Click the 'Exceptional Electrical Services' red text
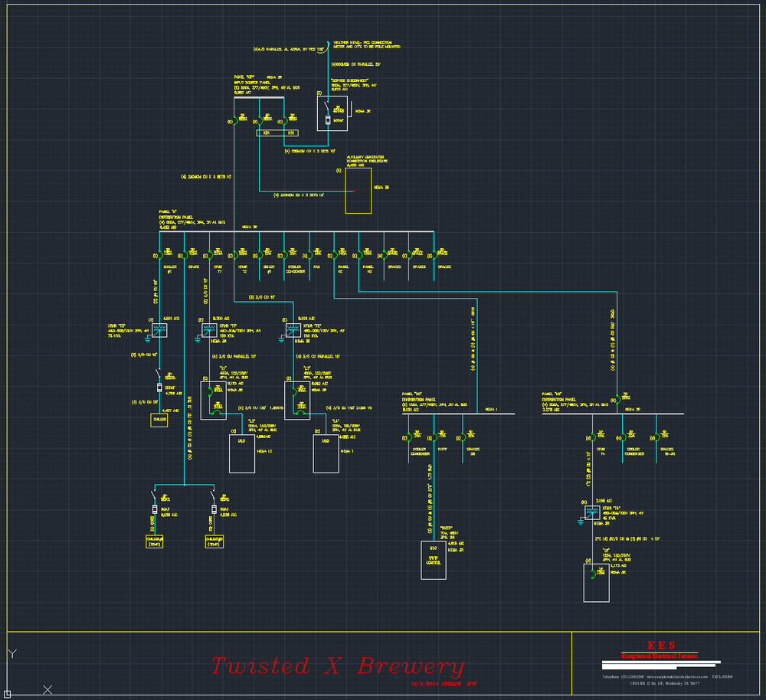The image size is (766, 700). tap(660, 656)
